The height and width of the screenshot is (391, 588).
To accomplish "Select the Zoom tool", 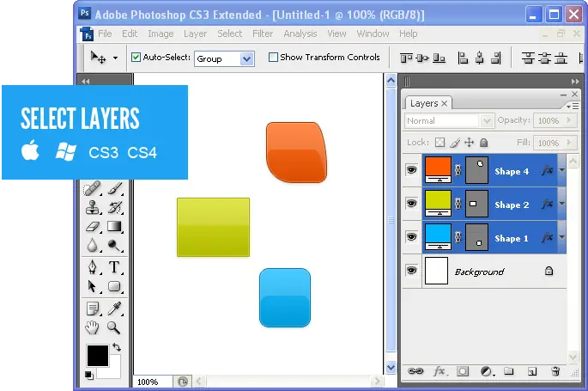I will tap(115, 327).
